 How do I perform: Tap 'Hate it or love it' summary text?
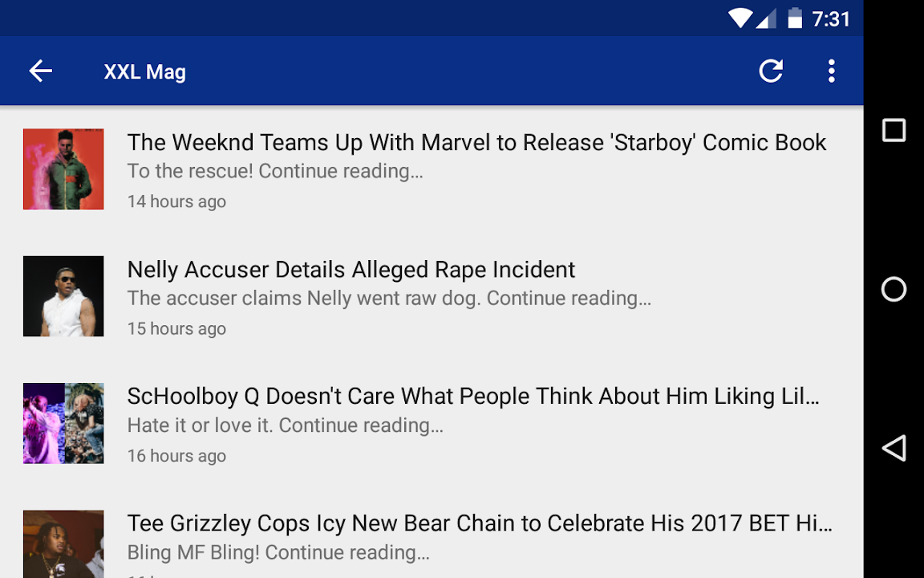[286, 425]
